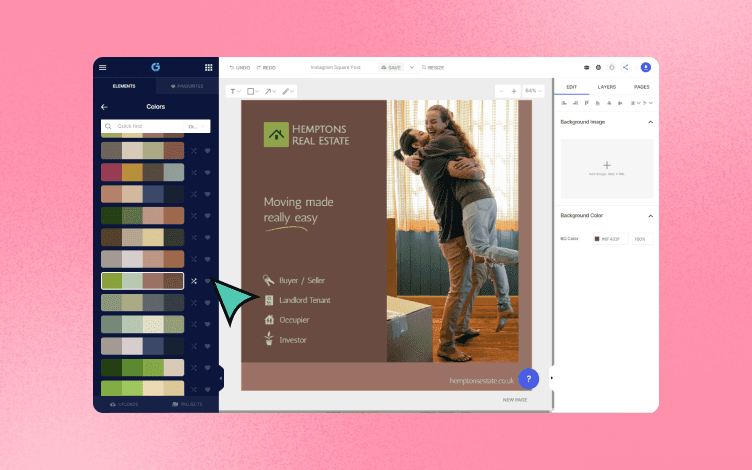The width and height of the screenshot is (752, 470).
Task: Click the Save button
Action: tap(391, 68)
